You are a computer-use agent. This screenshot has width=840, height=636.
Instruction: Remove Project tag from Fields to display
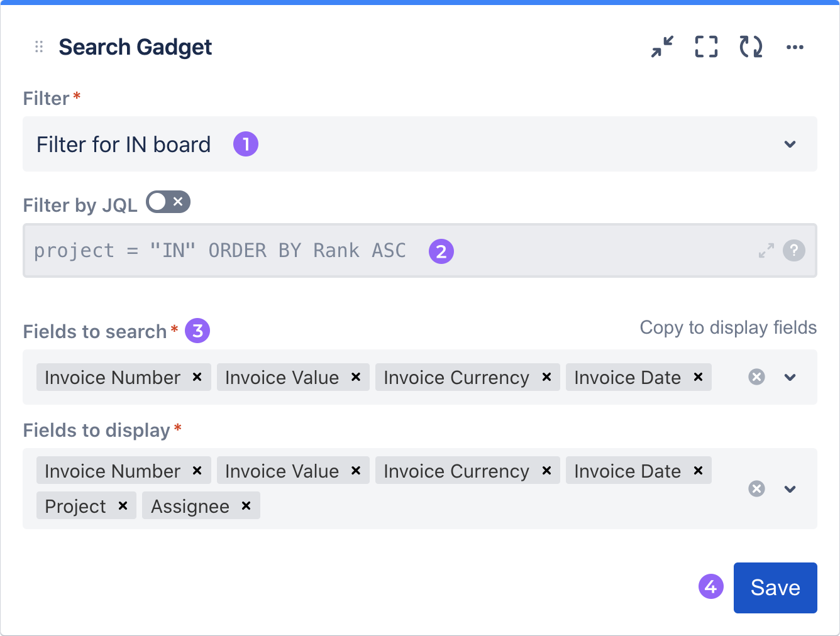pyautogui.click(x=123, y=506)
